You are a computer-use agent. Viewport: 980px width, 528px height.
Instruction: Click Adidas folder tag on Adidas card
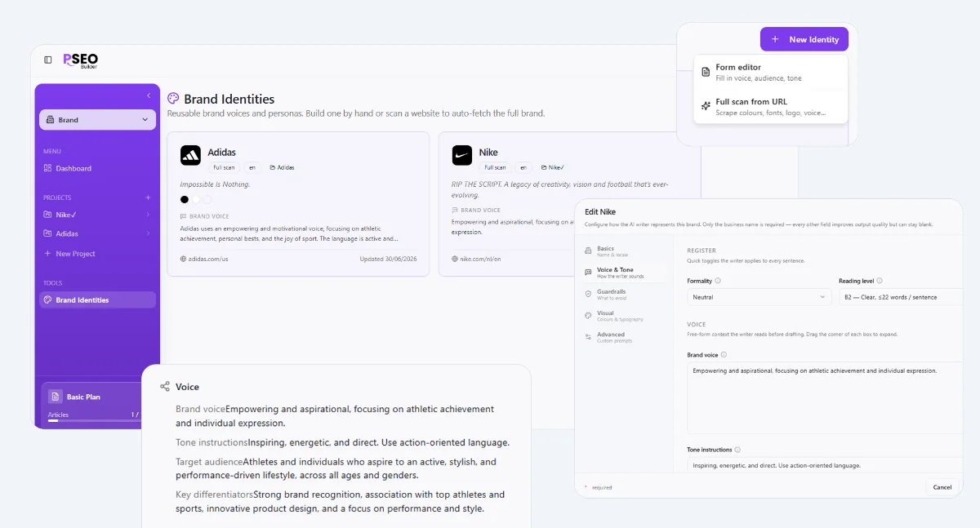[x=282, y=167]
